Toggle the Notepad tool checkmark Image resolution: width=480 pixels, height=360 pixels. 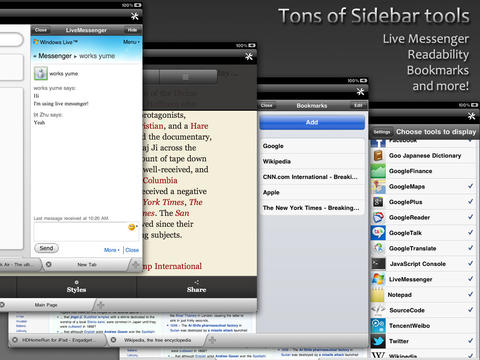470,294
